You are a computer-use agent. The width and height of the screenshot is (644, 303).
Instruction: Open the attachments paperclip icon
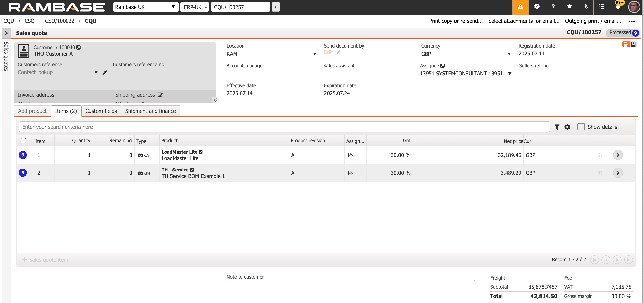[586, 7]
